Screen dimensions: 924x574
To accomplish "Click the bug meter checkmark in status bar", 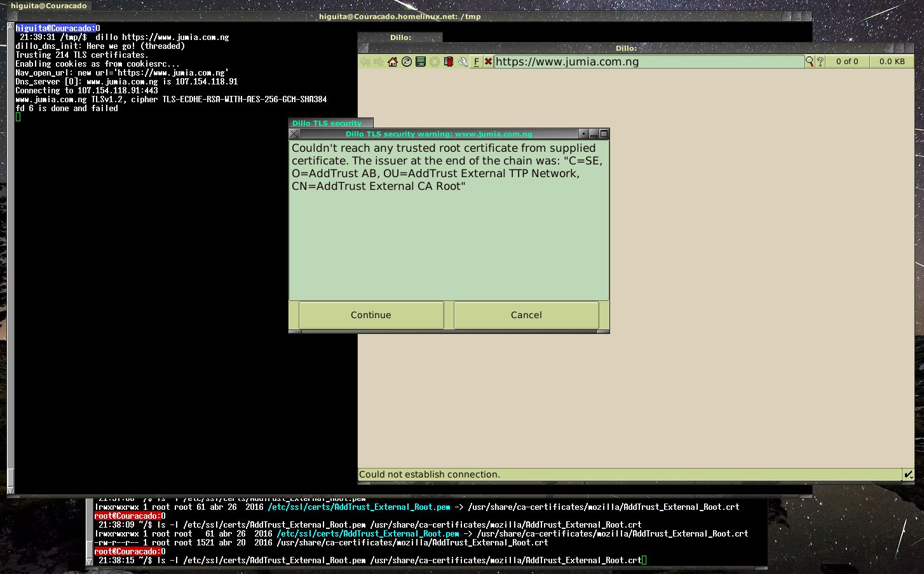I will [908, 474].
